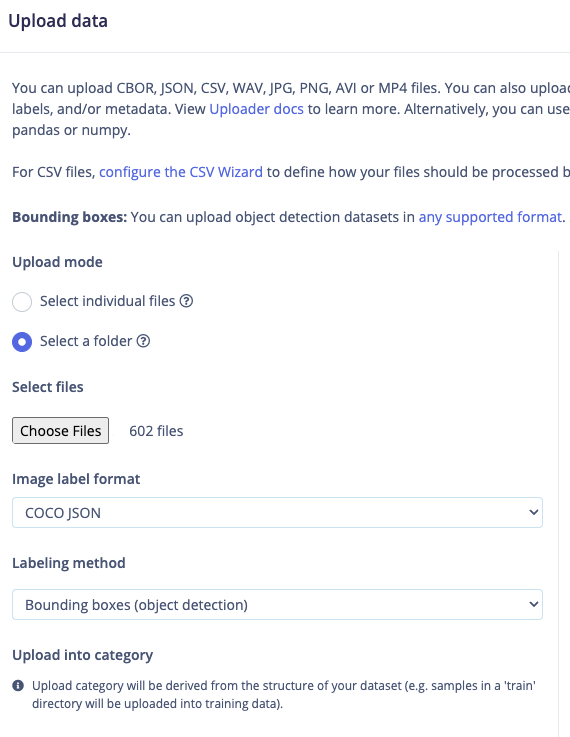Follow the any supported format link
Image resolution: width=570 pixels, height=737 pixels.
pyautogui.click(x=490, y=217)
